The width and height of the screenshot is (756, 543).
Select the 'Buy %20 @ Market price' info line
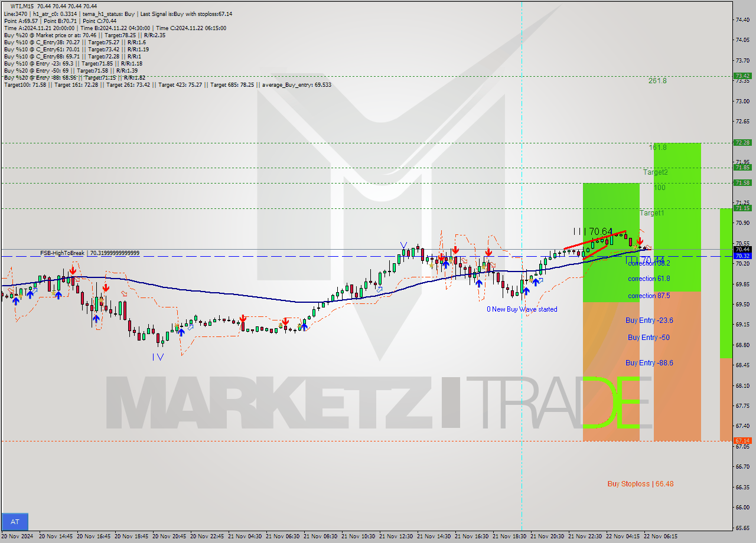(x=86, y=35)
